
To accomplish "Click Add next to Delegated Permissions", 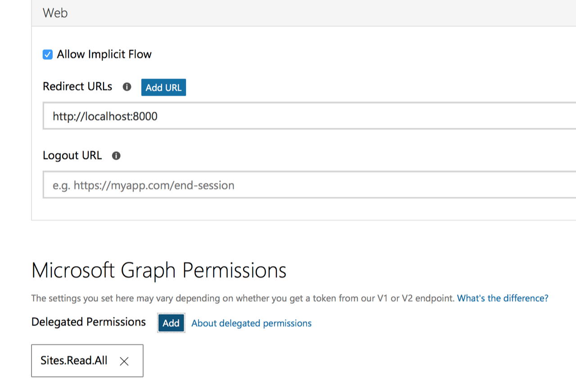I will pos(171,323).
